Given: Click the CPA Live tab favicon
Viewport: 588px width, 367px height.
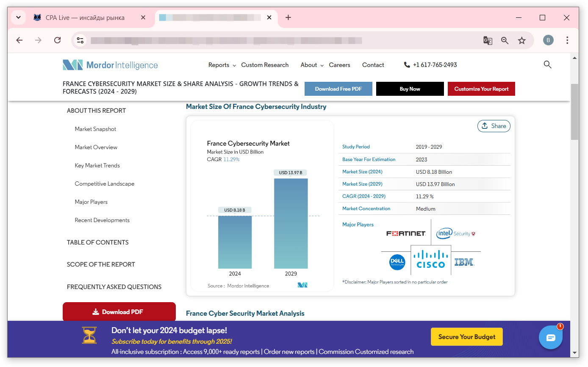Looking at the screenshot, I should click(x=37, y=17).
